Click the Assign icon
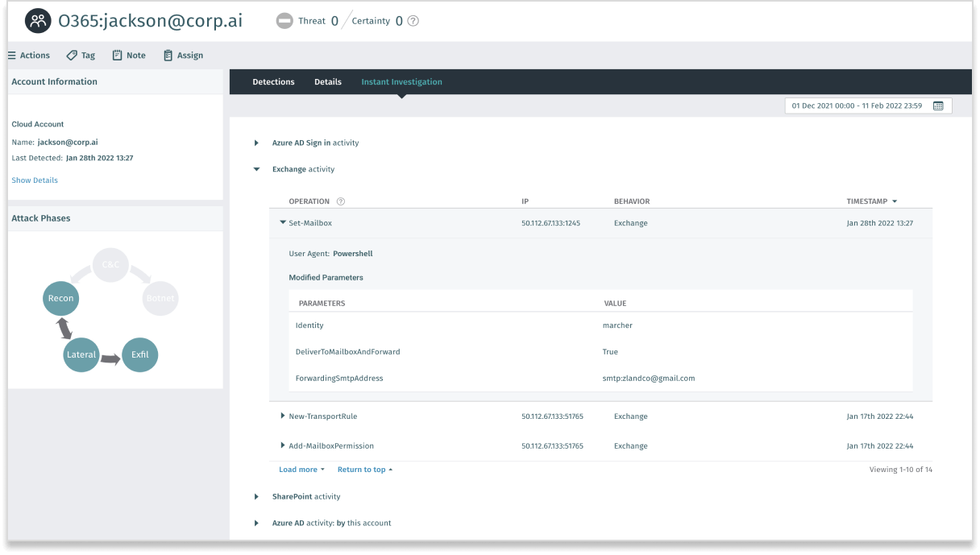The width and height of the screenshot is (980, 555). pos(168,55)
